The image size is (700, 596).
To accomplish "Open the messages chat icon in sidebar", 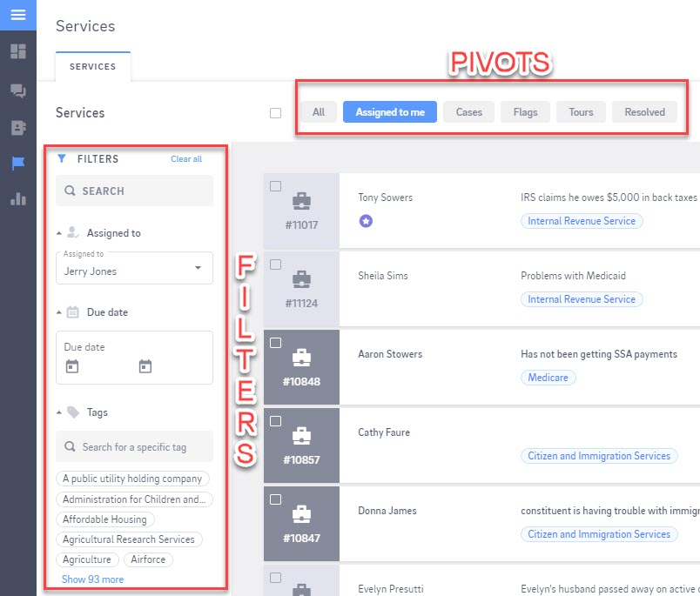I will click(x=18, y=90).
